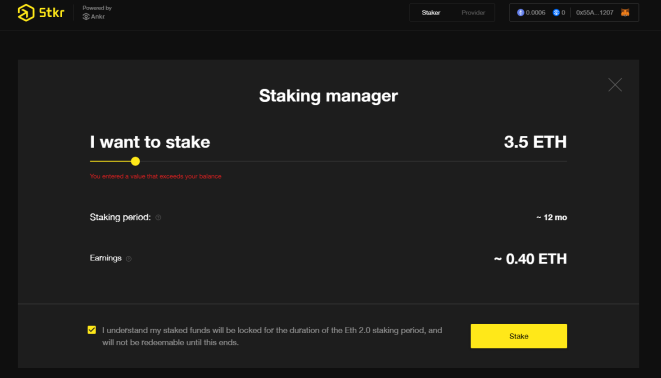Image resolution: width=661 pixels, height=378 pixels.
Task: Click the blue ANKR token balance icon
Action: click(x=556, y=13)
